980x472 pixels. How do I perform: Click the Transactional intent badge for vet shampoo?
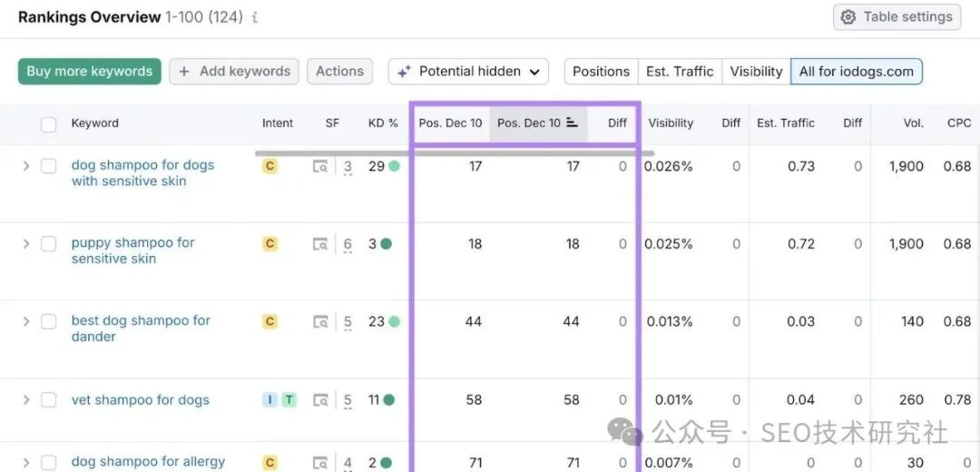tap(289, 400)
